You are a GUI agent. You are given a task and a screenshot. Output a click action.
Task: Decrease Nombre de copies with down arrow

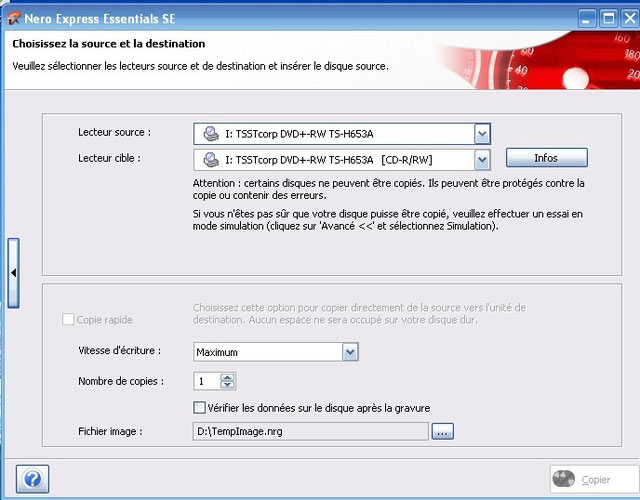[x=227, y=384]
